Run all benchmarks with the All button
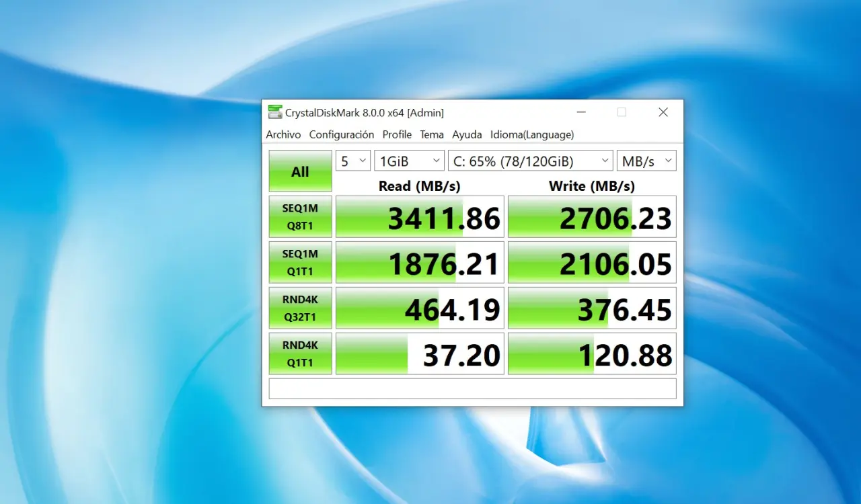This screenshot has height=504, width=861. [300, 171]
